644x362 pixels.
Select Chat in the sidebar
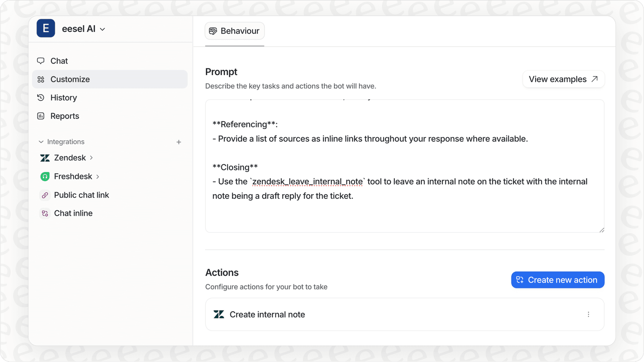(x=59, y=61)
